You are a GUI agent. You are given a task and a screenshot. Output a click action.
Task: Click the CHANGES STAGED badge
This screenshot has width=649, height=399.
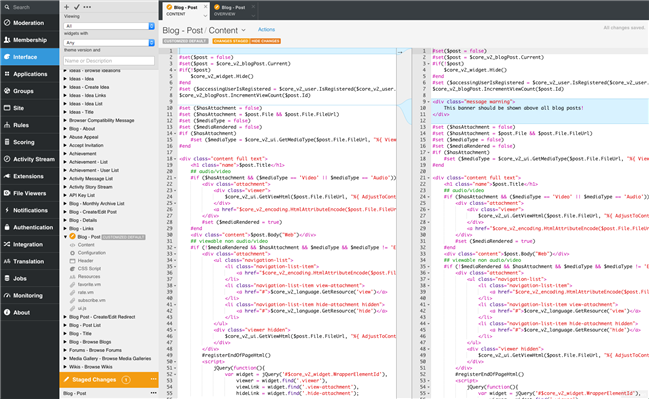coord(231,41)
